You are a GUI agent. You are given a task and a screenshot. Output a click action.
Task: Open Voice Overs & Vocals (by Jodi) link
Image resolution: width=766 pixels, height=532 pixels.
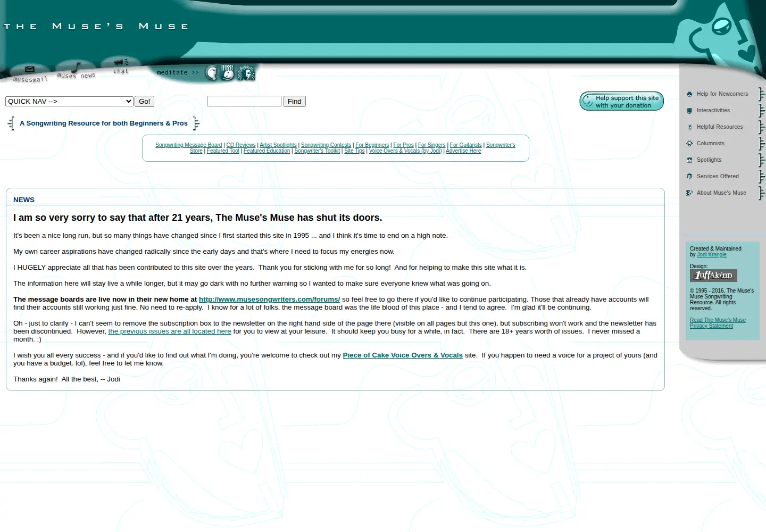click(405, 151)
